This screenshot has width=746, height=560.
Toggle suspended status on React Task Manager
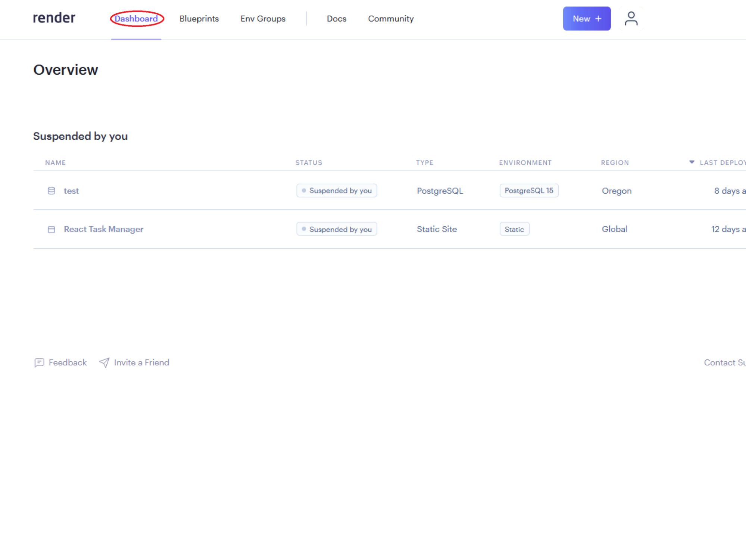336,229
